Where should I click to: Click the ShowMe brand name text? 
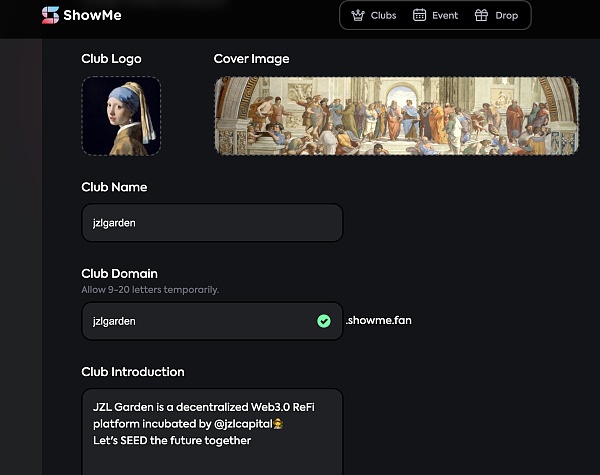tap(94, 15)
